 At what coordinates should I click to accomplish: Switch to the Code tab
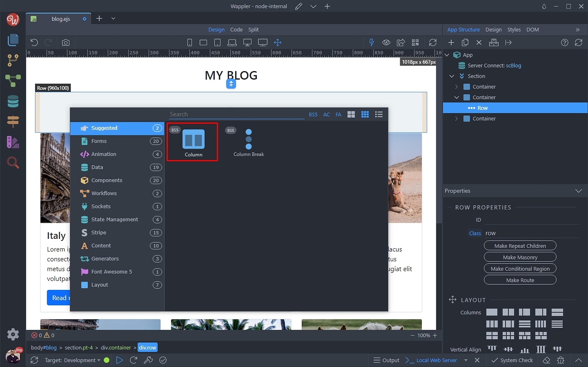[236, 29]
